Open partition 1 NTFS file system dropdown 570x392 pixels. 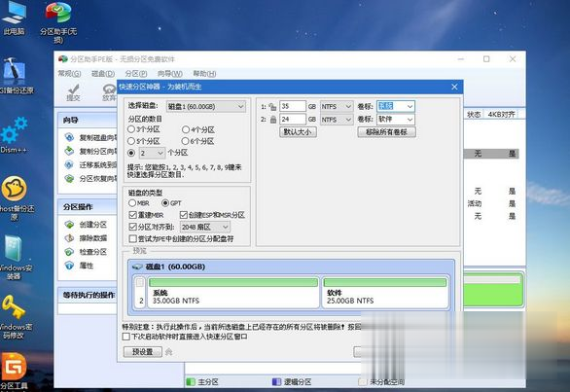(x=337, y=106)
